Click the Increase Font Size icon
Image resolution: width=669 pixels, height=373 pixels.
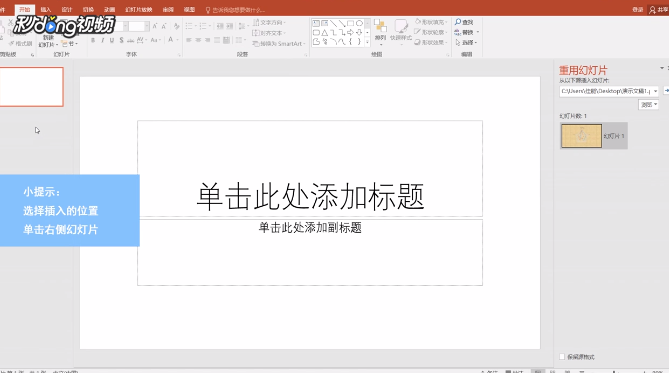pyautogui.click(x=155, y=26)
